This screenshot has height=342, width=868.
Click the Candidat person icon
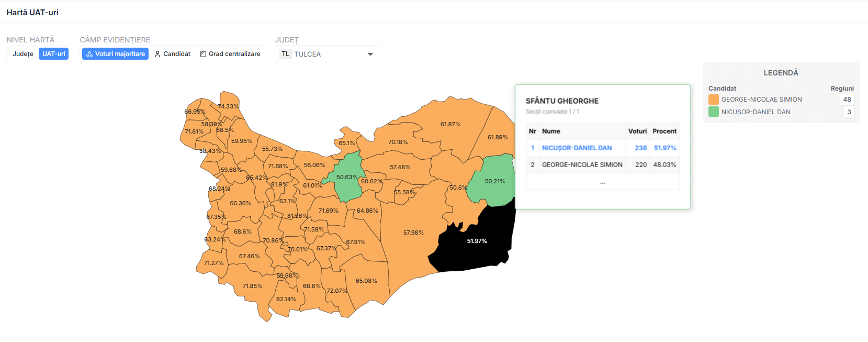[157, 54]
